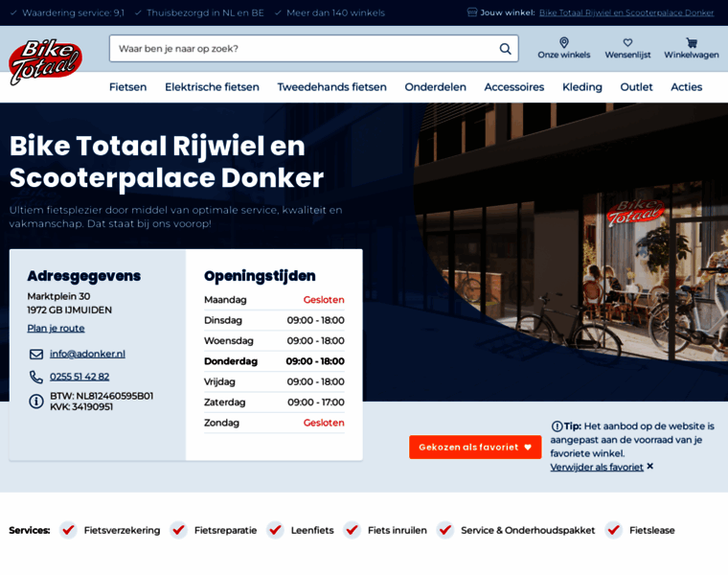Screen dimensions: 728x575
Task: Open Onze winkels location pin icon
Action: click(x=563, y=43)
